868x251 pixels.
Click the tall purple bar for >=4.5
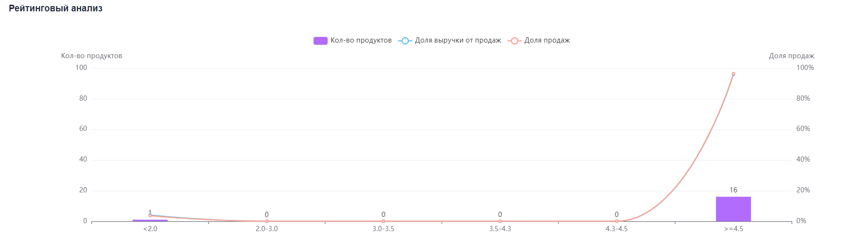point(733,209)
